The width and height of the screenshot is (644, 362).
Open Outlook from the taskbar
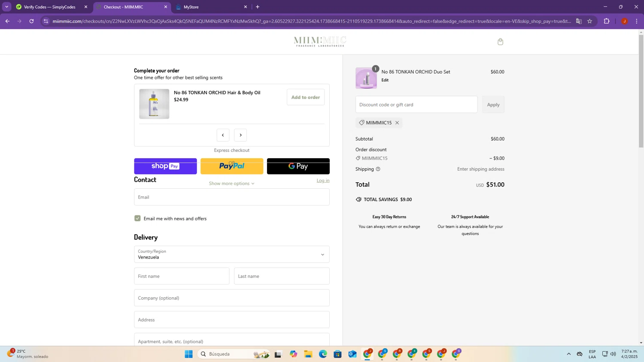[352, 354]
